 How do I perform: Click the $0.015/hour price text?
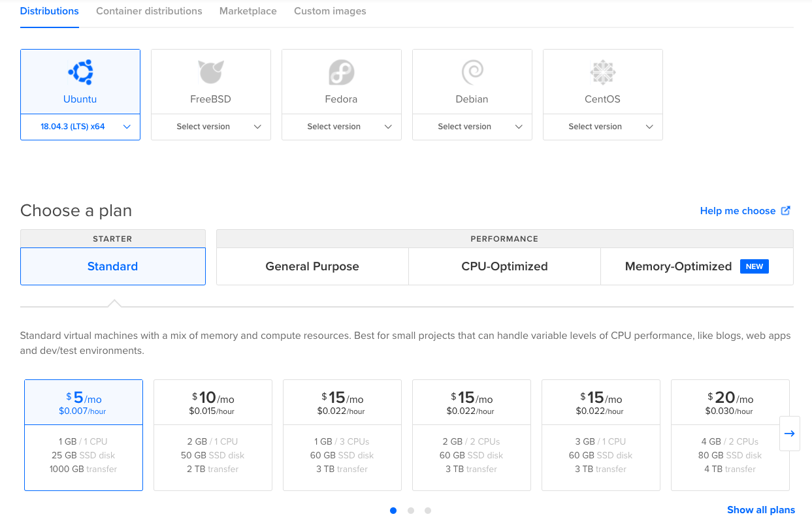(x=212, y=411)
